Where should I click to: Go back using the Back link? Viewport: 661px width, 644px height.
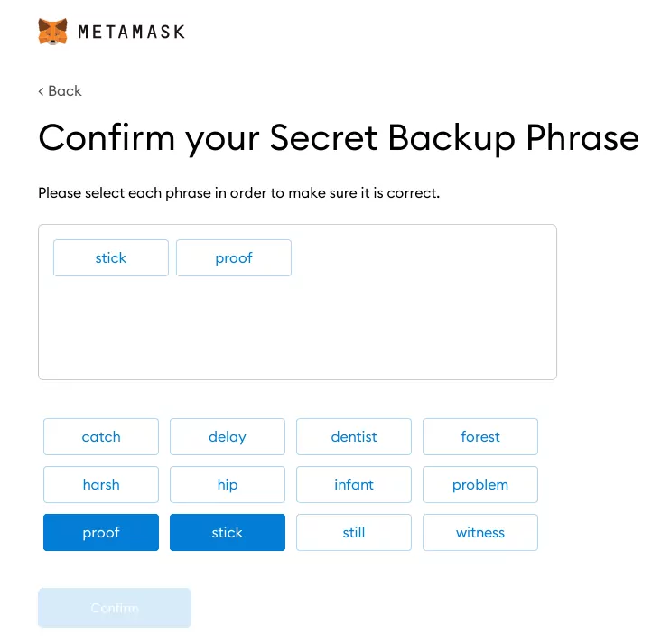[61, 91]
